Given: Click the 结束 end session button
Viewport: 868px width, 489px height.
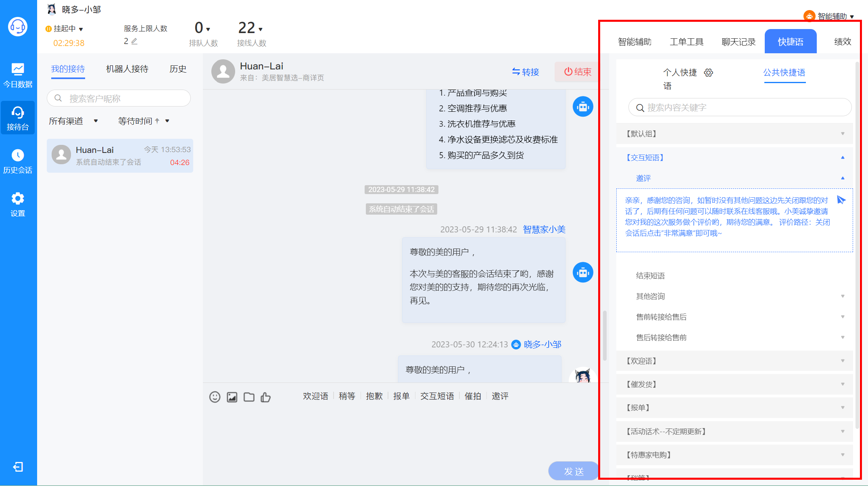Looking at the screenshot, I should [x=577, y=72].
